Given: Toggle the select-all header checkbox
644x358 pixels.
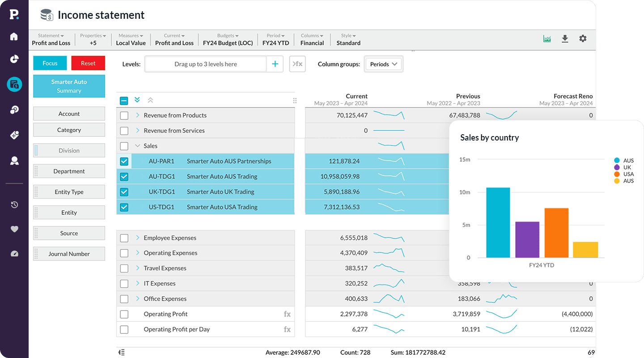Looking at the screenshot, I should click(124, 101).
